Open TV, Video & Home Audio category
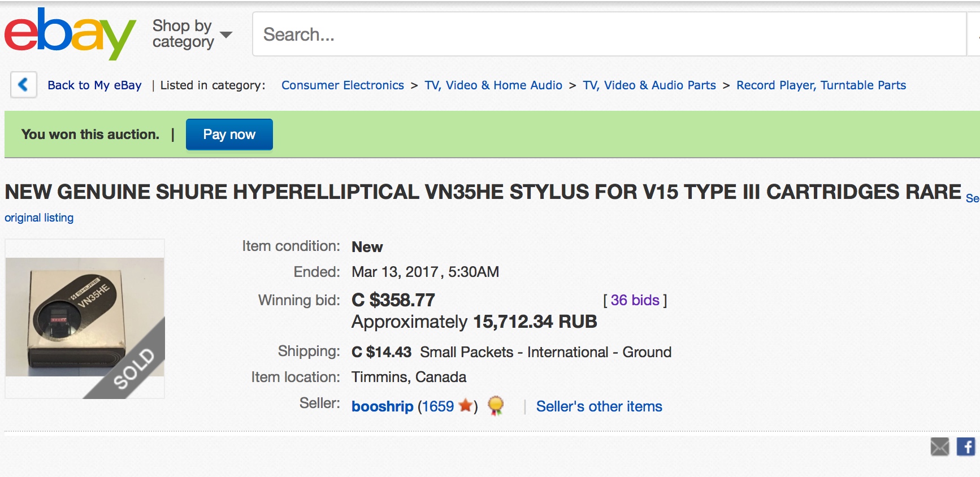Image resolution: width=980 pixels, height=477 pixels. (x=493, y=85)
